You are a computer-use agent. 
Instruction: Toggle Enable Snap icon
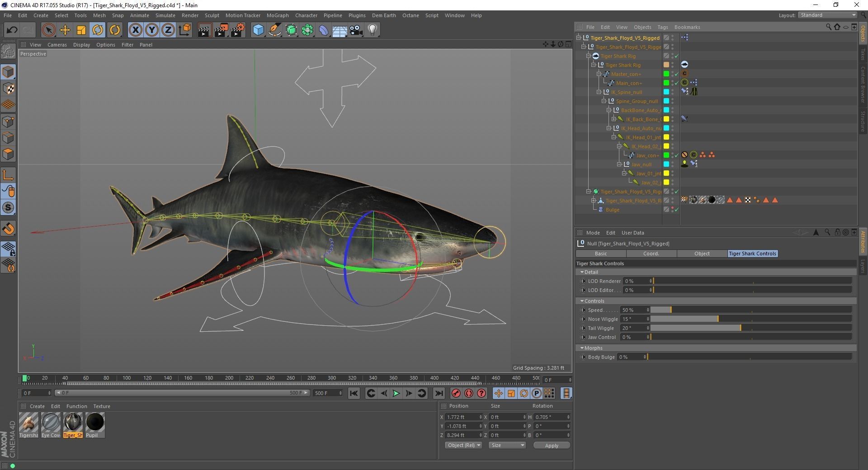pyautogui.click(x=9, y=229)
